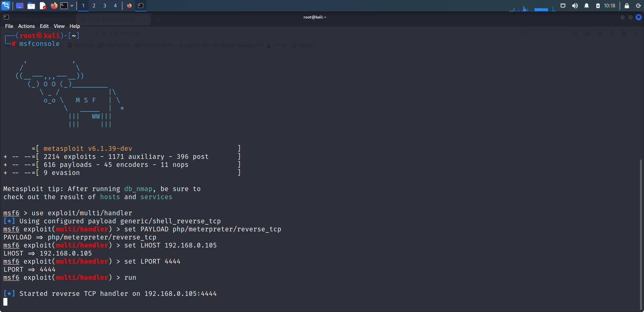Click the "LHOST => 192.168.0.105" output line
644x312 pixels.
click(x=48, y=253)
